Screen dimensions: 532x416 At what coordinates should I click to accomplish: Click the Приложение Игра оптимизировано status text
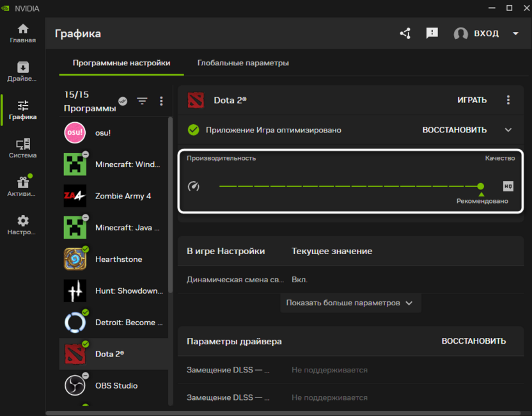tap(274, 130)
